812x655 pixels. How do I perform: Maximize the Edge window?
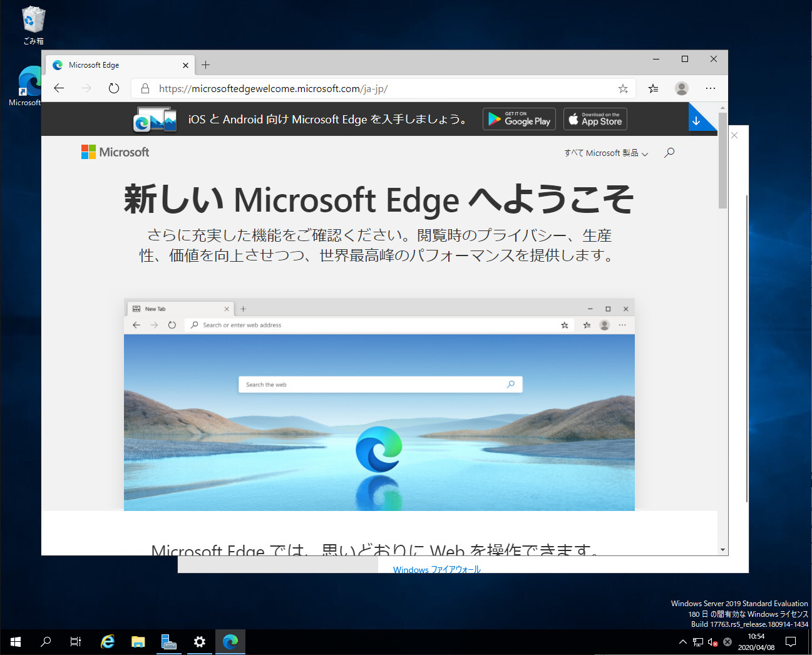685,59
